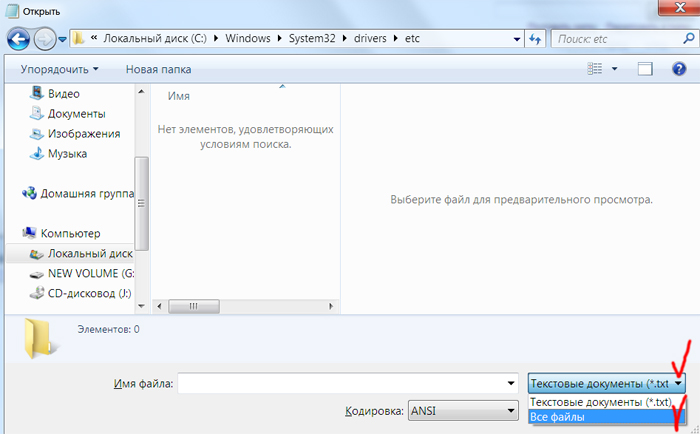The height and width of the screenshot is (434, 700).
Task: Click the greyed Forward arrow button
Action: click(45, 39)
